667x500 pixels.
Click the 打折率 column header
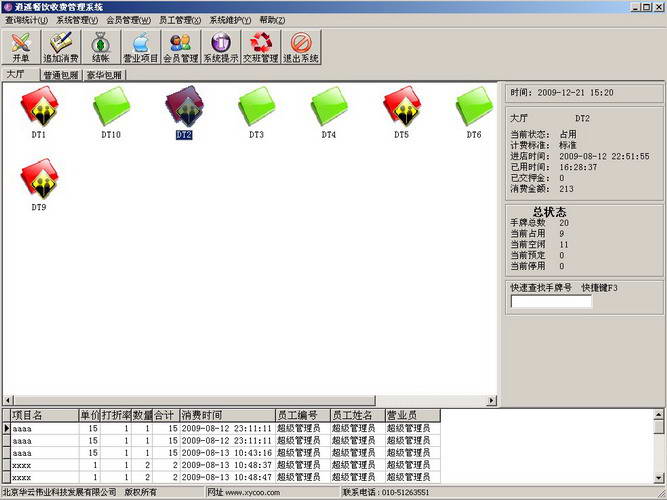pos(116,415)
